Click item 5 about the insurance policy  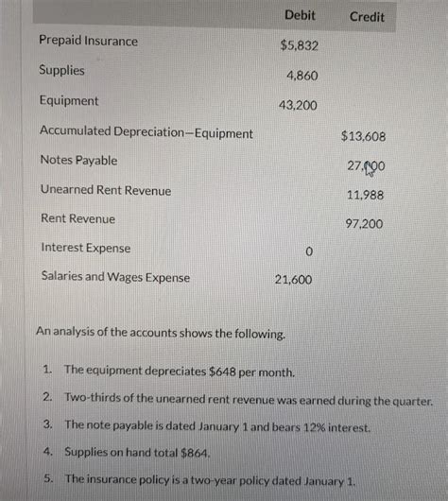199,479
